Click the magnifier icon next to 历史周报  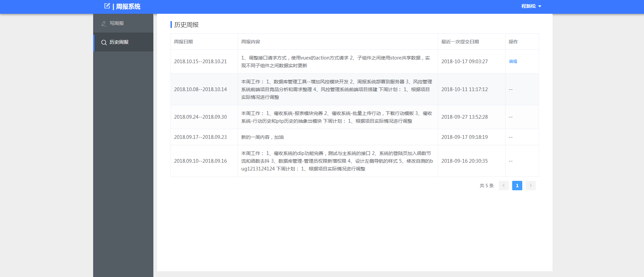pyautogui.click(x=104, y=42)
